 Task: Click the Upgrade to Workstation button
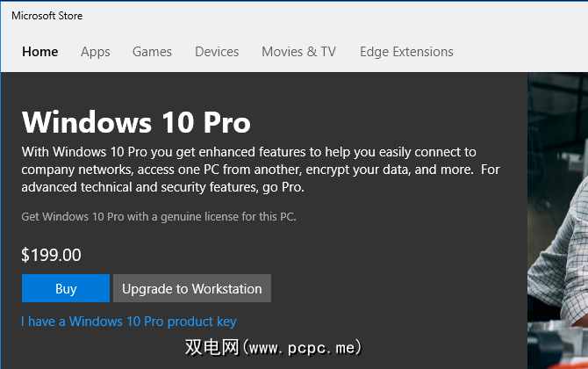pos(192,288)
